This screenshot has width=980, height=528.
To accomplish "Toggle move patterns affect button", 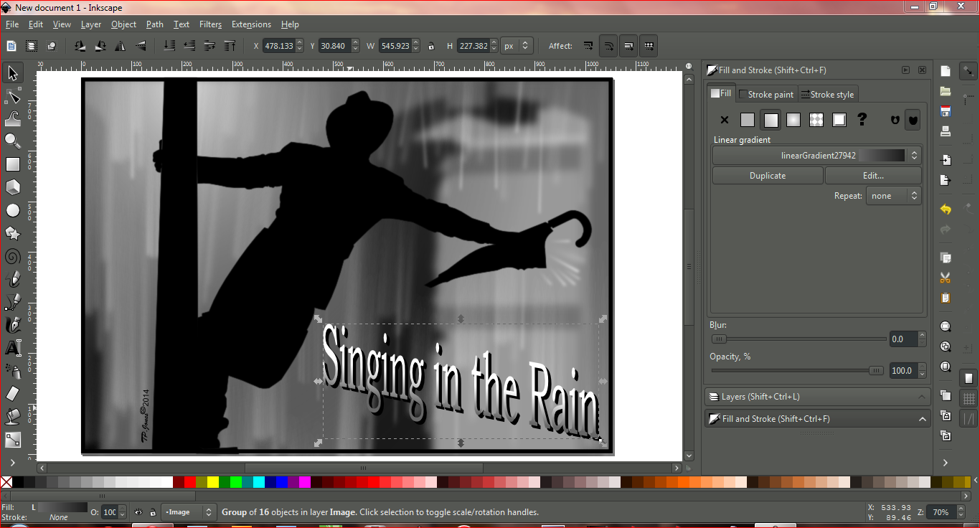I will coord(649,46).
